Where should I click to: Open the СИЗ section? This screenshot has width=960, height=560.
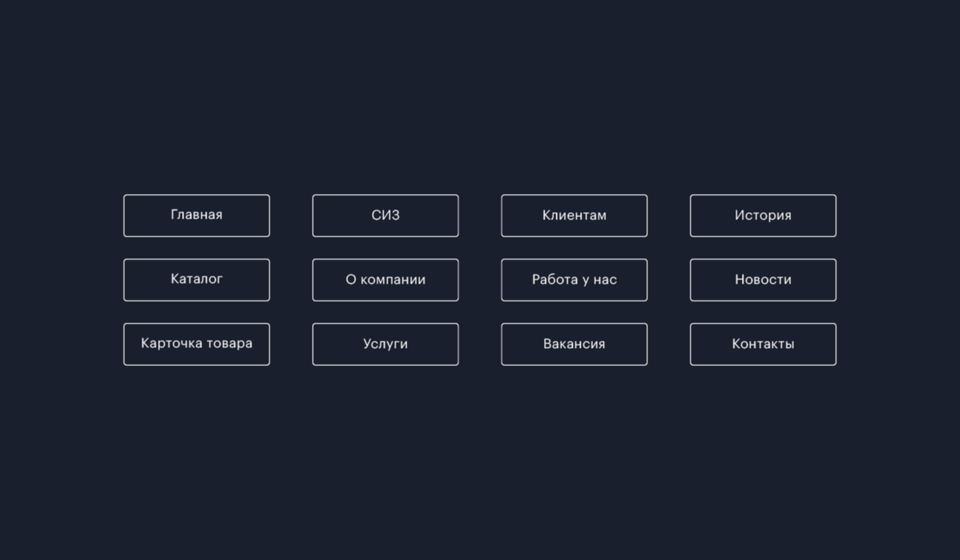pyautogui.click(x=385, y=216)
